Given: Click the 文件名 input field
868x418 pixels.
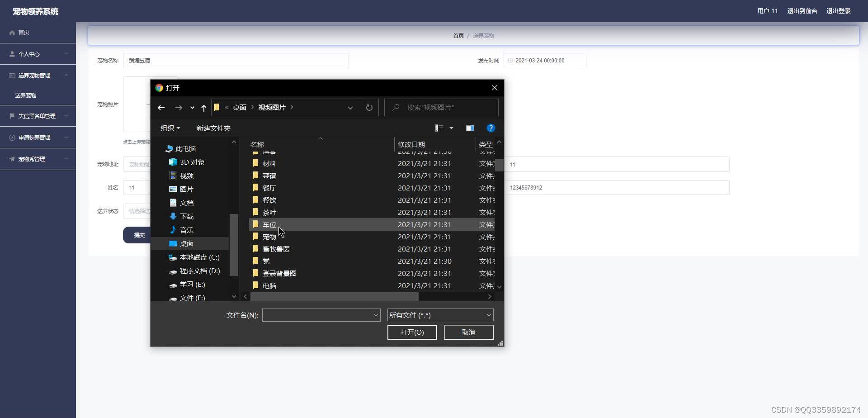Looking at the screenshot, I should click(321, 315).
